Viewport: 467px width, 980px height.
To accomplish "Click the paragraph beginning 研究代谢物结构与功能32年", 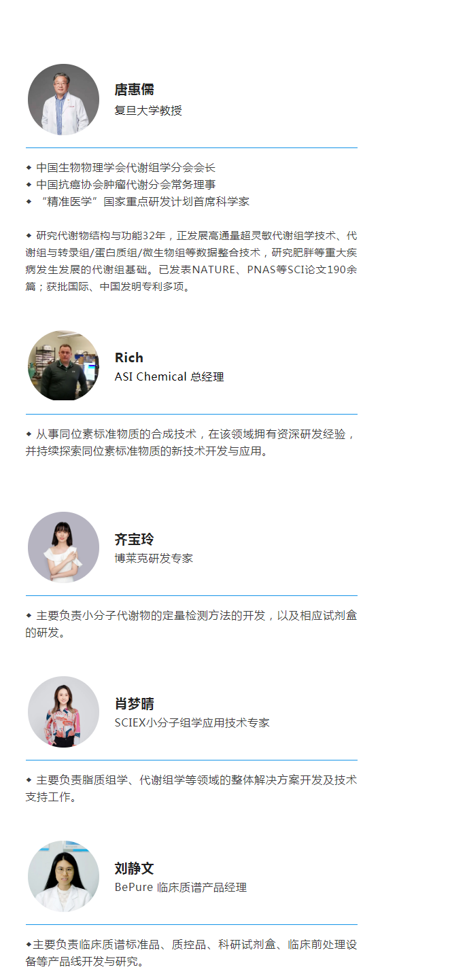I will pyautogui.click(x=192, y=261).
